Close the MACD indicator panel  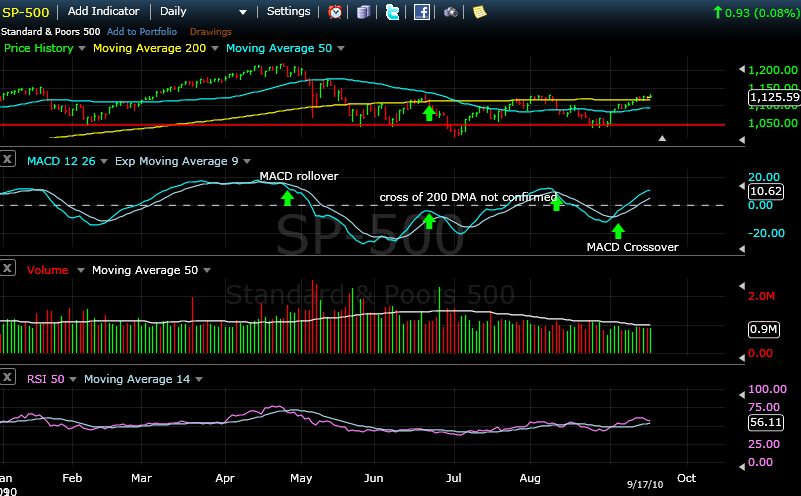tap(8, 160)
